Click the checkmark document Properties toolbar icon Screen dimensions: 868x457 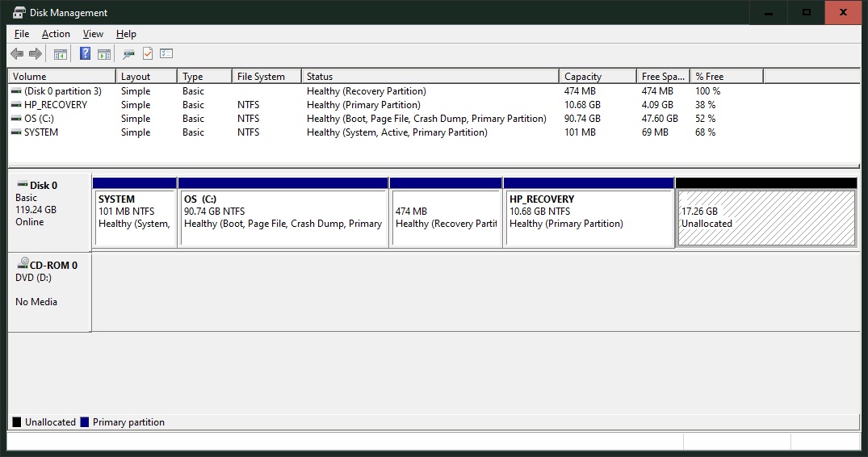pos(148,54)
